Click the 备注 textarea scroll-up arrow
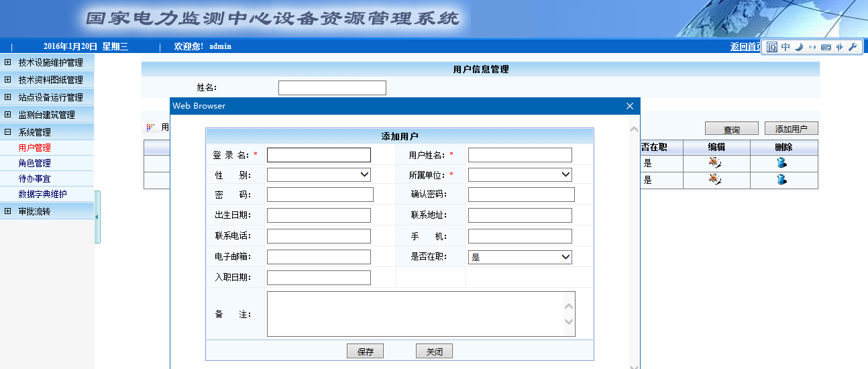This screenshot has width=868, height=369. click(x=569, y=307)
